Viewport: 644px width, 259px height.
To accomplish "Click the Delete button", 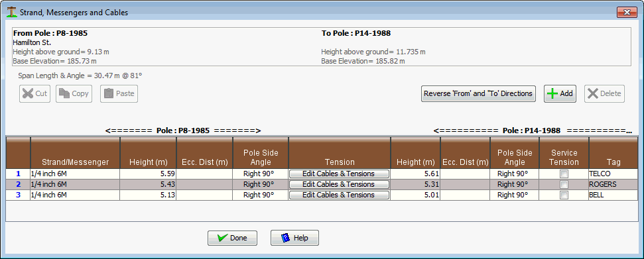I will (605, 93).
